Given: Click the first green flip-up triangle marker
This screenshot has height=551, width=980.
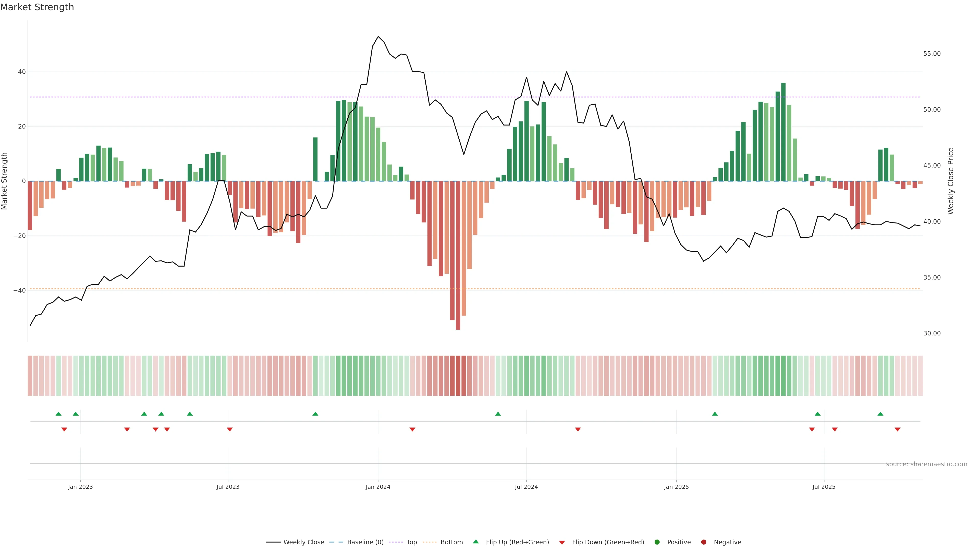Looking at the screenshot, I should pyautogui.click(x=59, y=414).
